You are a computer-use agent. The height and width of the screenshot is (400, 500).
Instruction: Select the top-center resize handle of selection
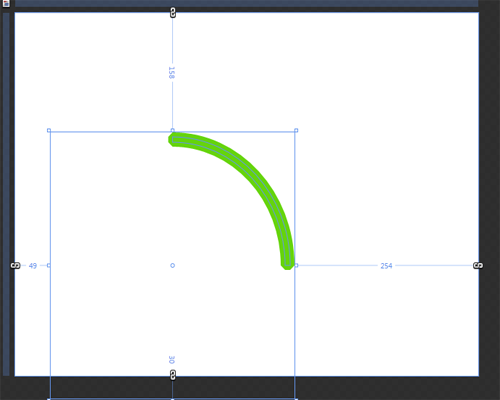point(172,130)
